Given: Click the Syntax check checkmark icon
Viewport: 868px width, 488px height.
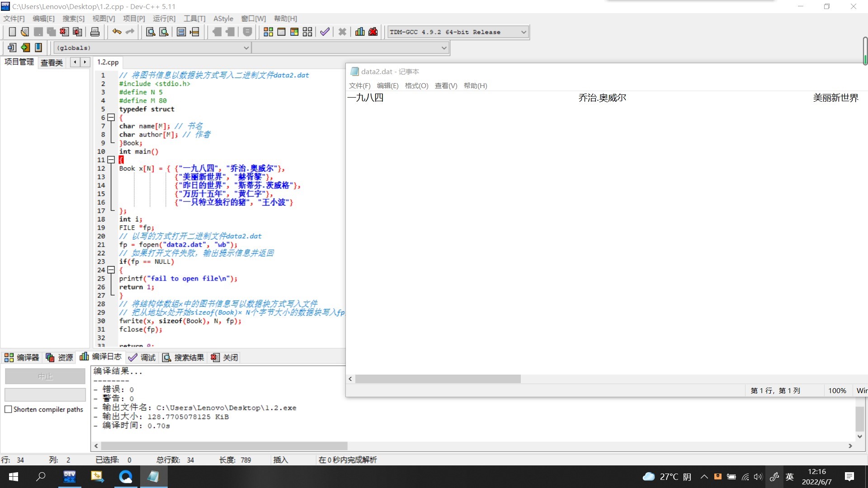Looking at the screenshot, I should tap(325, 32).
